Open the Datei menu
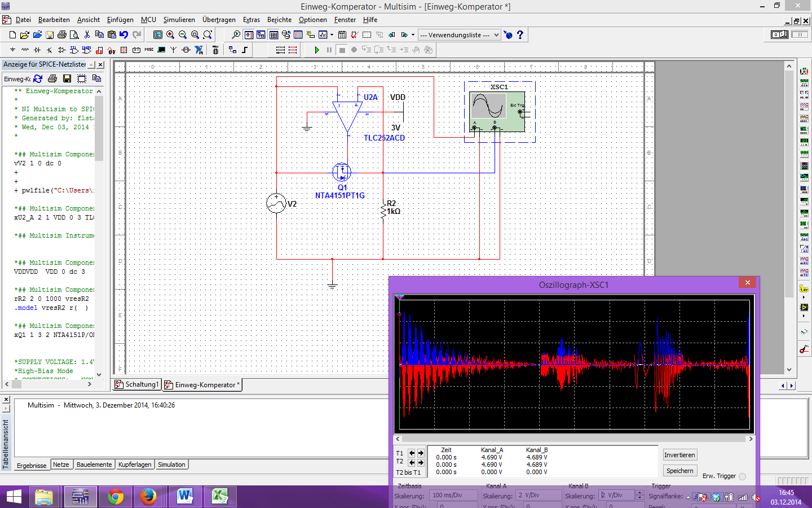 23,20
